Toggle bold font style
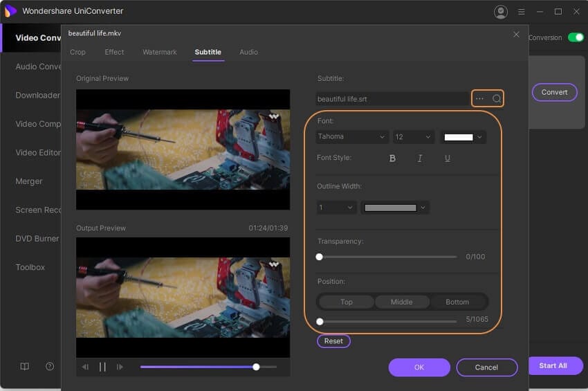This screenshot has height=391, width=588. [392, 158]
